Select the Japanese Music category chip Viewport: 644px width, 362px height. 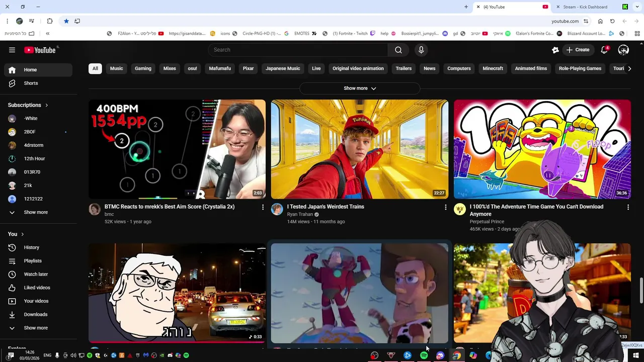(x=283, y=68)
